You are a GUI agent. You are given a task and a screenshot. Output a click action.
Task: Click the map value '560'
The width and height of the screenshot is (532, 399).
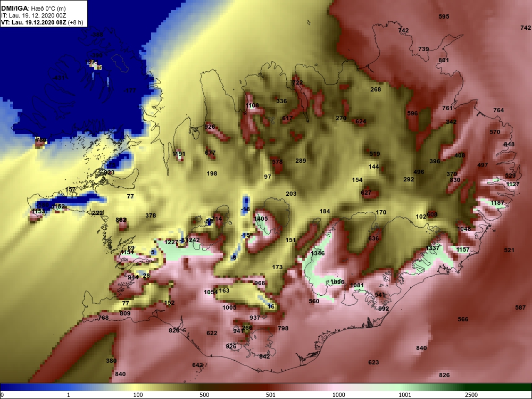click(x=314, y=301)
